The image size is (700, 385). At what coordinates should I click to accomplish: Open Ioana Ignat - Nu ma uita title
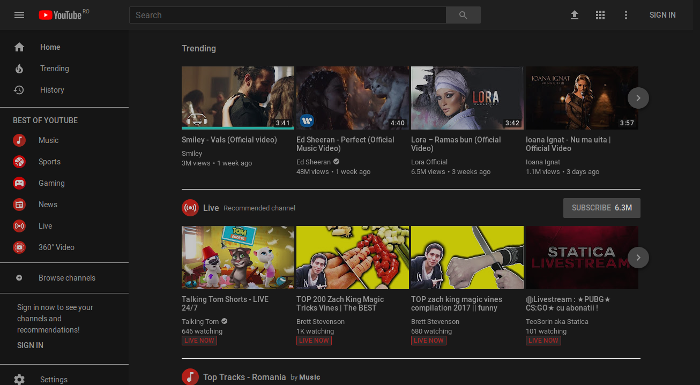pyautogui.click(x=568, y=144)
